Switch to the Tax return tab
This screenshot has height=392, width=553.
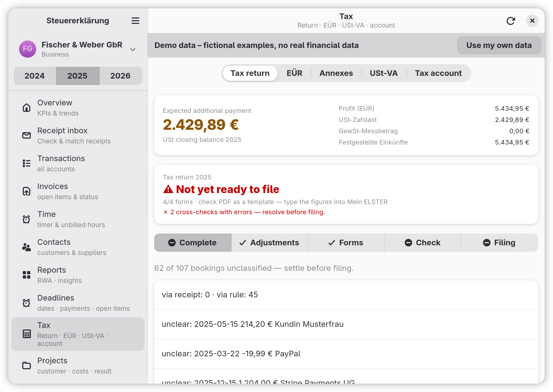(x=250, y=73)
